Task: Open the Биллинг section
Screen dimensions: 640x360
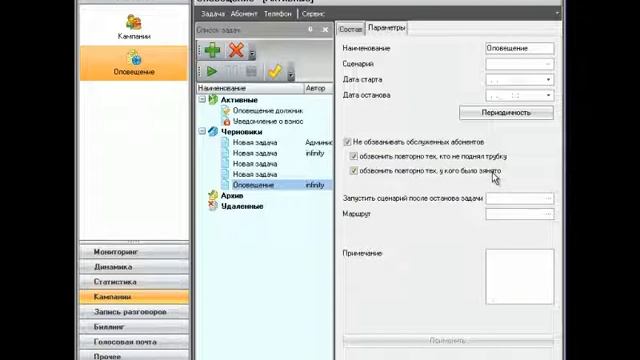Action: (x=134, y=327)
